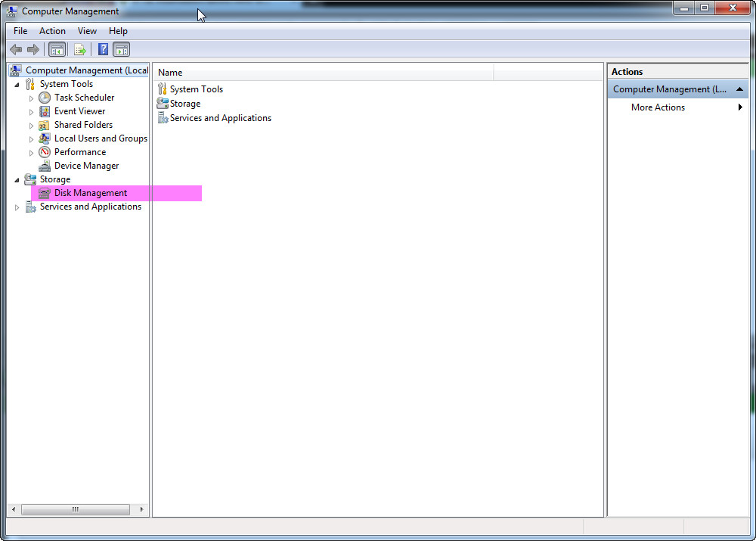Click the Shared Folders icon in tree
This screenshot has height=541, width=756.
coord(45,125)
